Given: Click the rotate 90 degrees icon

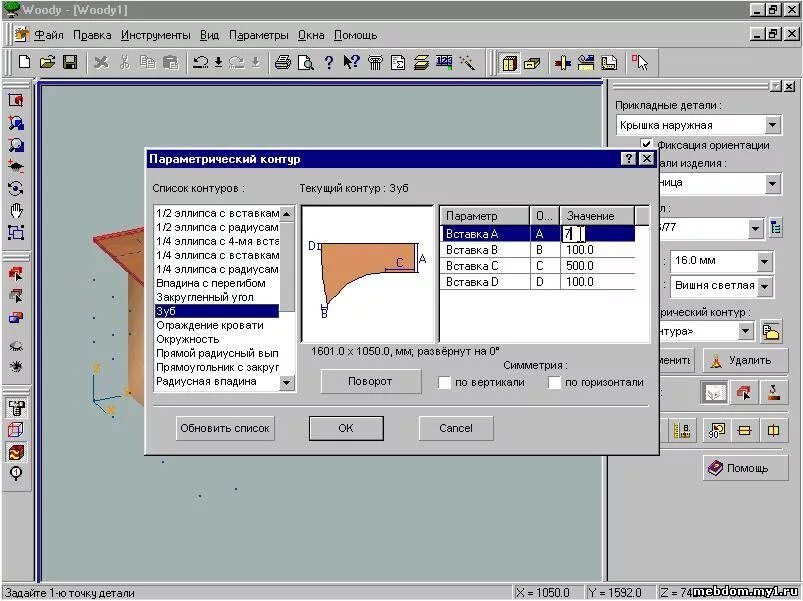Looking at the screenshot, I should pyautogui.click(x=716, y=431).
